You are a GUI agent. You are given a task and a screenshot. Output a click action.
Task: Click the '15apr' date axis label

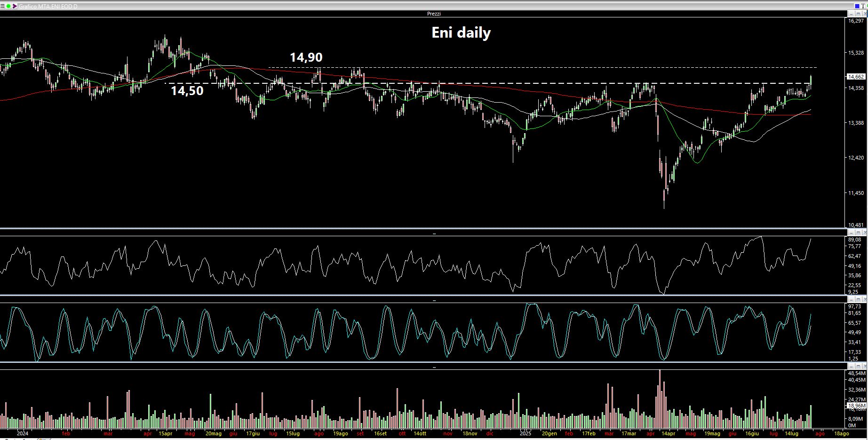[x=166, y=433]
